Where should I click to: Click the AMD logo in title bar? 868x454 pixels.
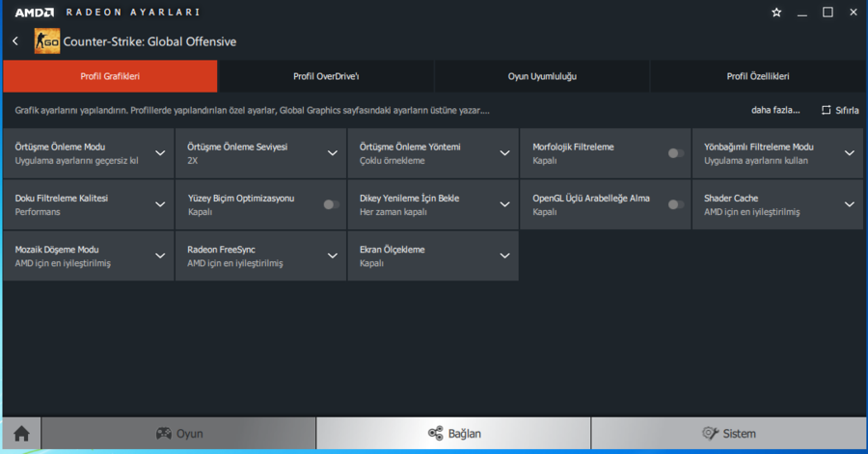(35, 13)
